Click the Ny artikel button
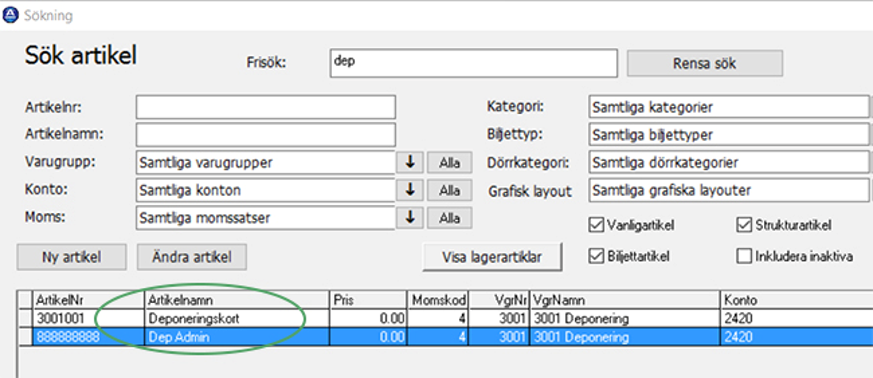Screen dimensions: 873x378 pos(72,257)
